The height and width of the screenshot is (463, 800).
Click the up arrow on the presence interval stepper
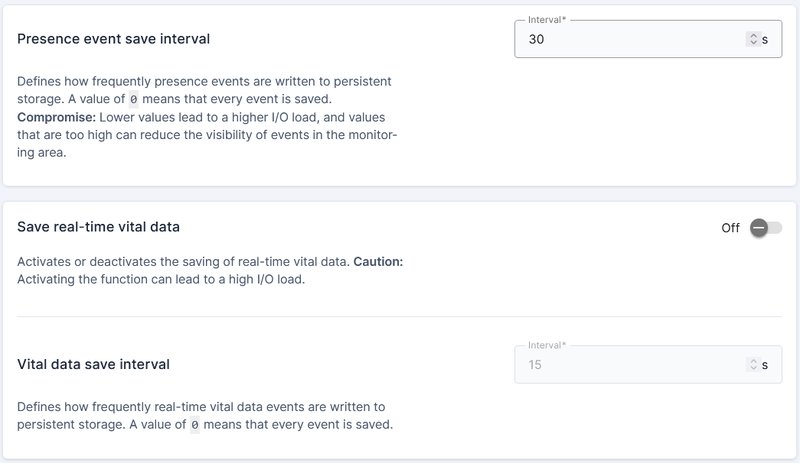coord(753,35)
